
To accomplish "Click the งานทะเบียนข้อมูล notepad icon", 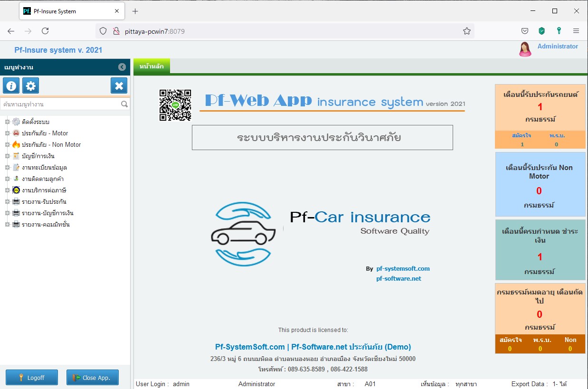I will (16, 168).
